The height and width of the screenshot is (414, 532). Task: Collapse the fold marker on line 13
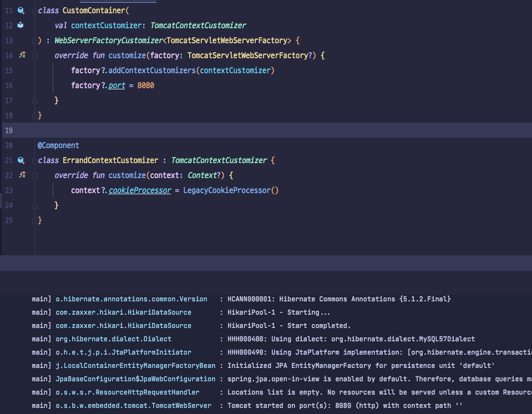click(x=34, y=40)
